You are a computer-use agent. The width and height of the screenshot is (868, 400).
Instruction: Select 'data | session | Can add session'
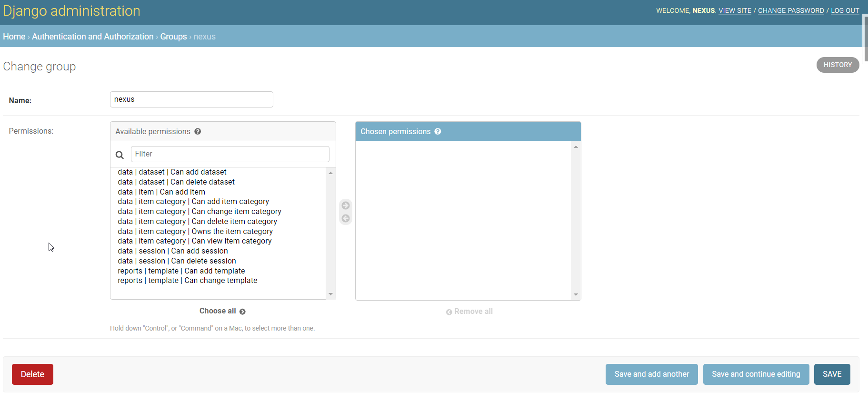click(219, 251)
